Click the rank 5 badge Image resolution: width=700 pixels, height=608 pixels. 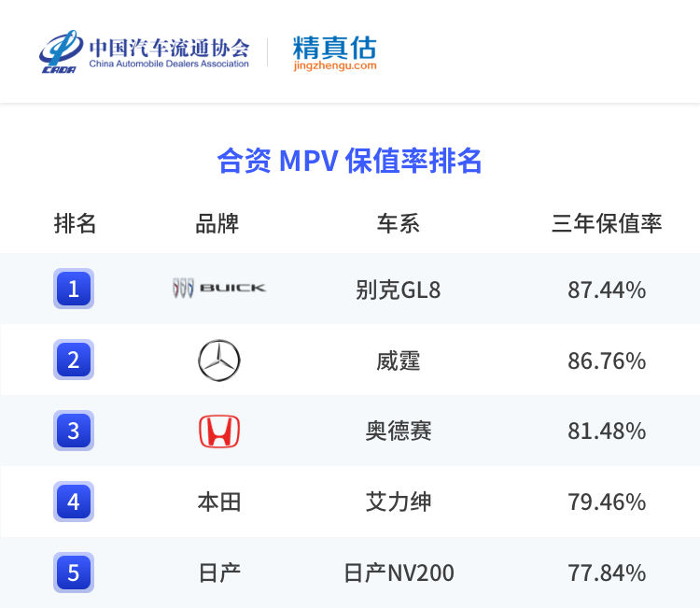pos(74,572)
